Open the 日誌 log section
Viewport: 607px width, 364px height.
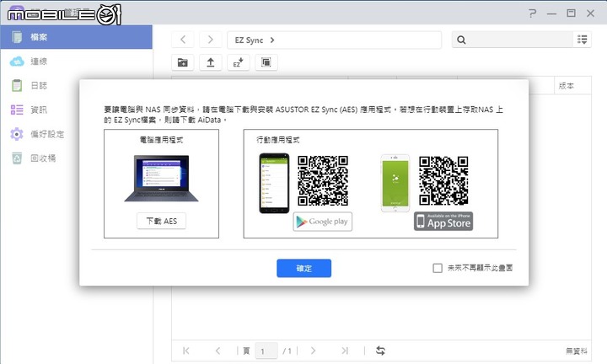pos(39,85)
